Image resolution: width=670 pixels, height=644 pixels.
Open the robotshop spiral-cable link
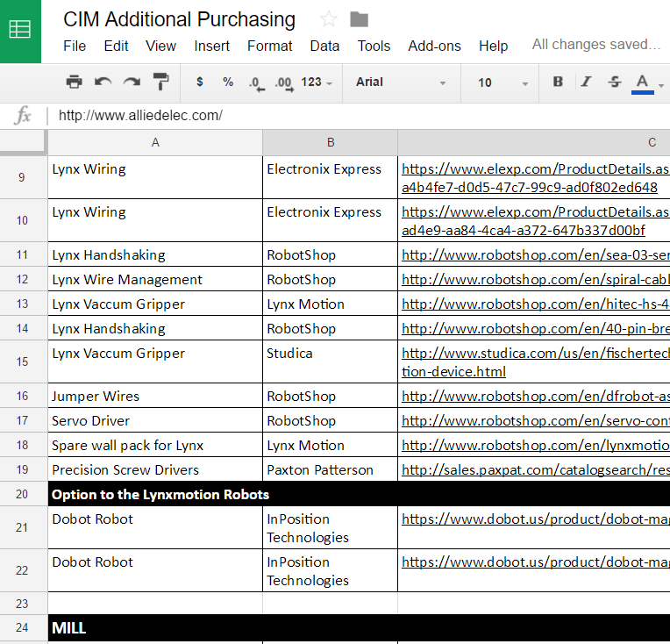pos(536,279)
